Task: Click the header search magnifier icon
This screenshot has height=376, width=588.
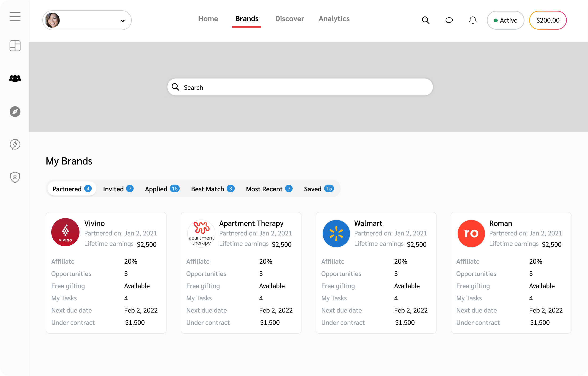Action: coord(425,20)
